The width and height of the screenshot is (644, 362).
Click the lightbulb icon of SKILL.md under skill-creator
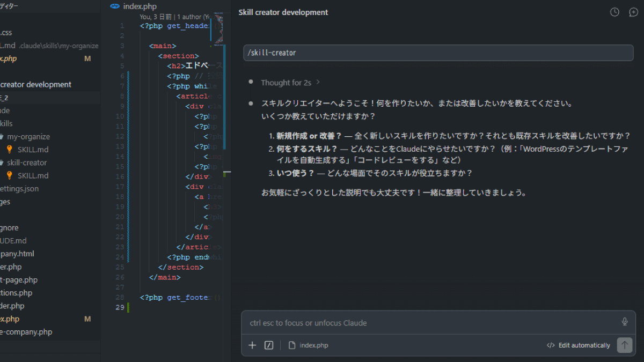click(x=9, y=175)
